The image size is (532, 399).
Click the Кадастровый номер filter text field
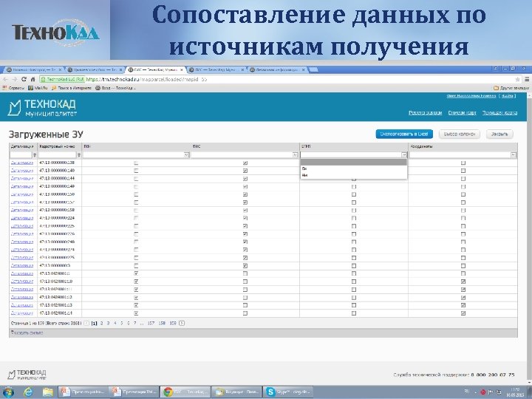coord(58,155)
